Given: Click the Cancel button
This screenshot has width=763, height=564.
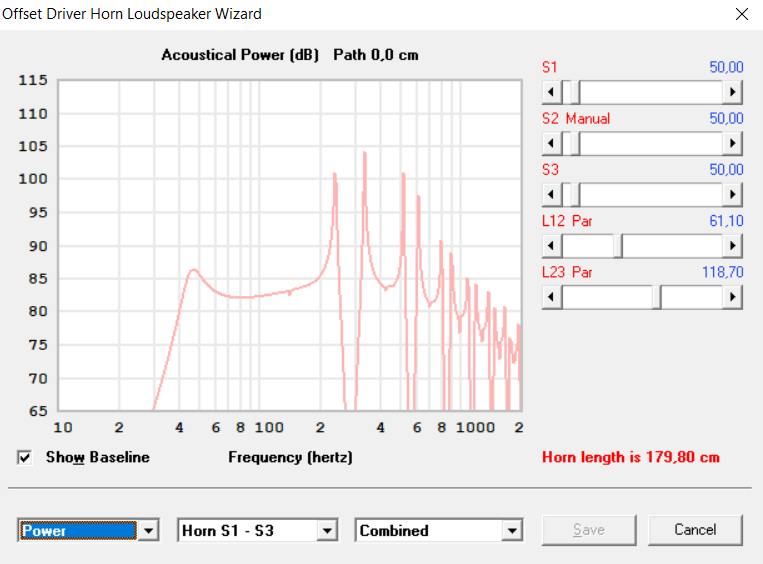Looking at the screenshot, I should coord(695,530).
